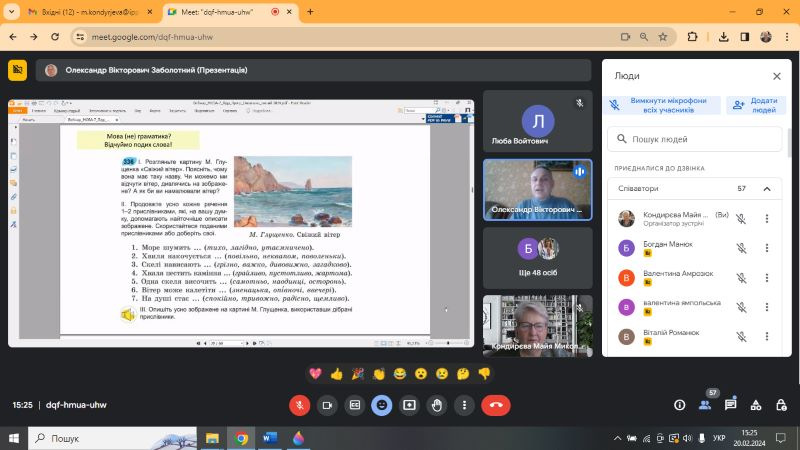The height and width of the screenshot is (450, 800).
Task: Open the more options three-dot menu
Action: tap(464, 405)
